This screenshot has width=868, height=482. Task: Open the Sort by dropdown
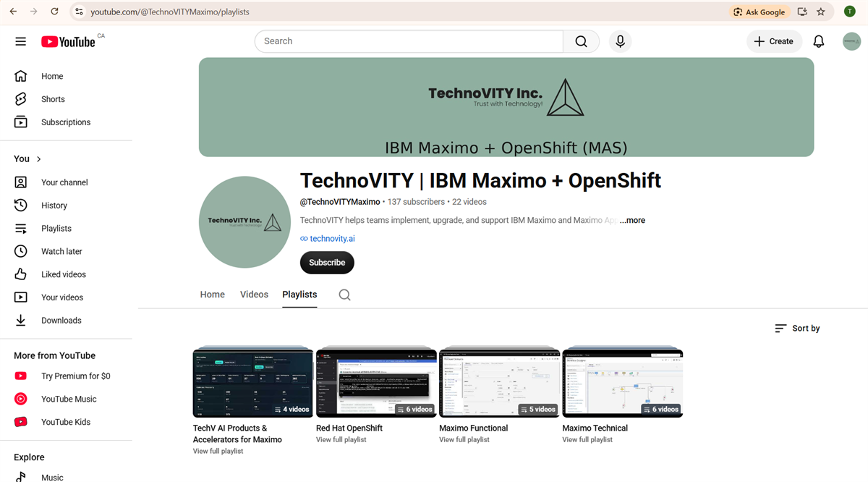pos(797,329)
